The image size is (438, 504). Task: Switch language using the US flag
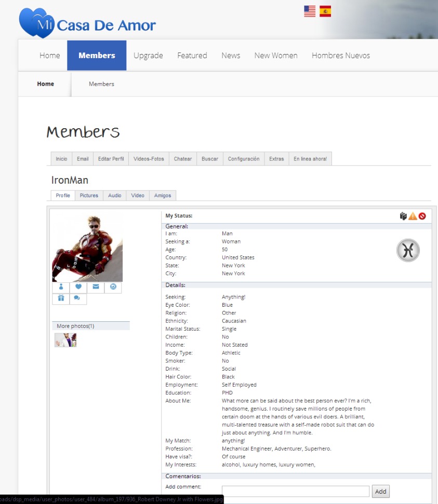tap(310, 11)
